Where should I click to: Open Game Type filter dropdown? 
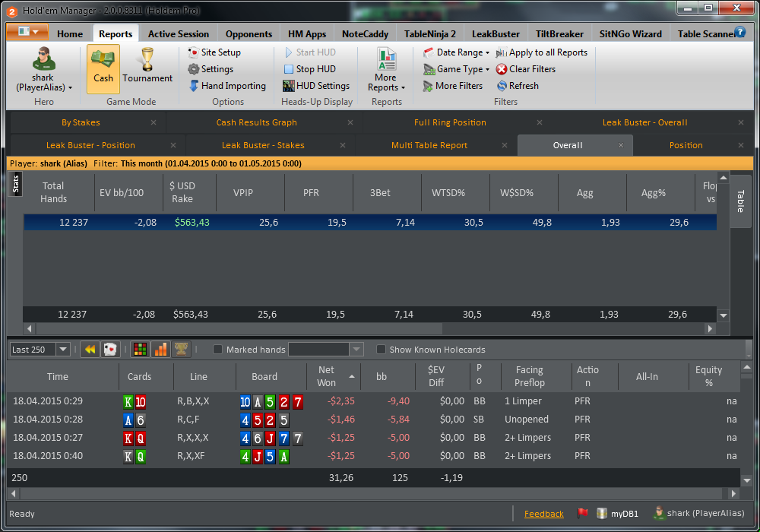click(455, 69)
